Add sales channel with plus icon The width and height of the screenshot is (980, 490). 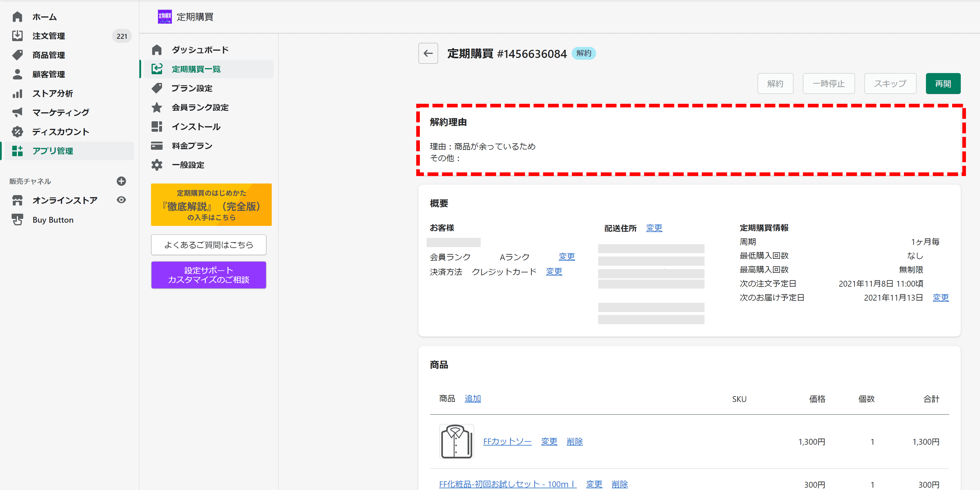tap(121, 181)
